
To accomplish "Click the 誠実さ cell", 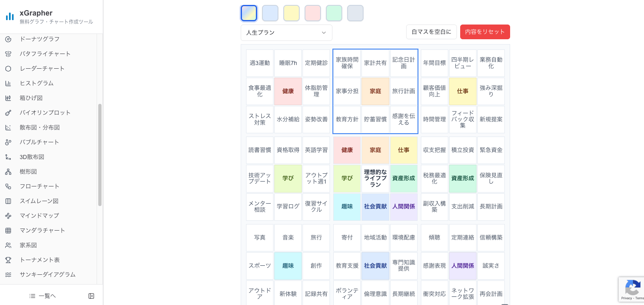I will point(491,266).
